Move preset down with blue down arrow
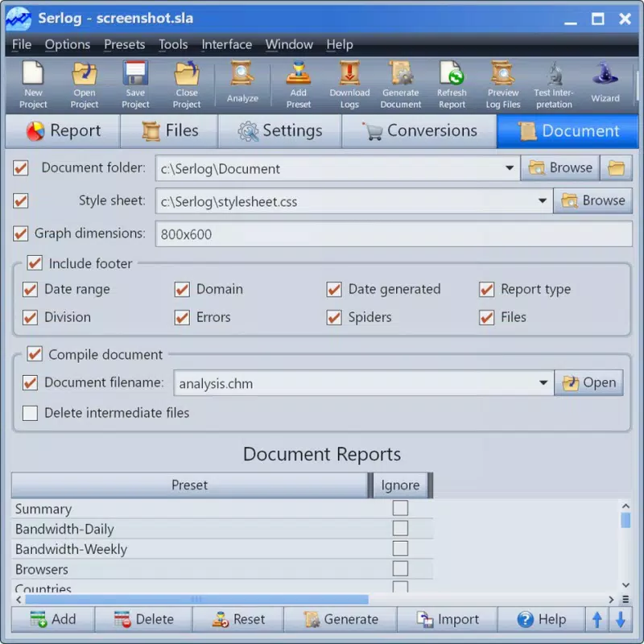Screen dimensions: 644x644 621,619
